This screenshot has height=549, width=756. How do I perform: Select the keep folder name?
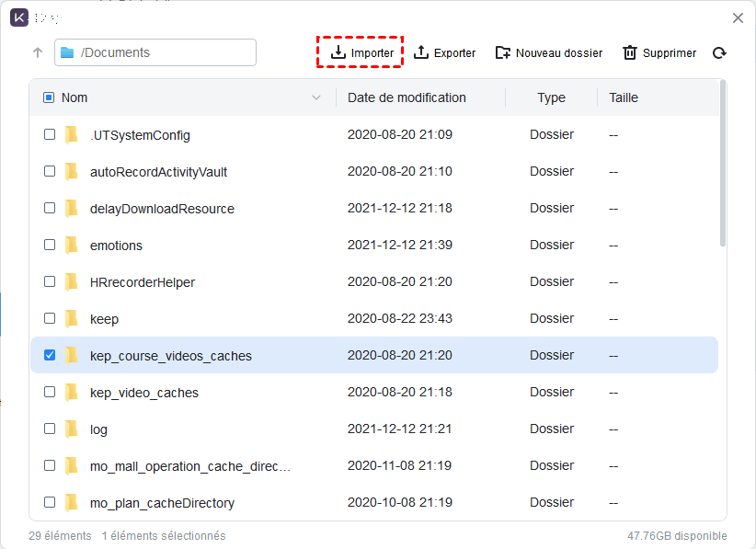click(104, 319)
